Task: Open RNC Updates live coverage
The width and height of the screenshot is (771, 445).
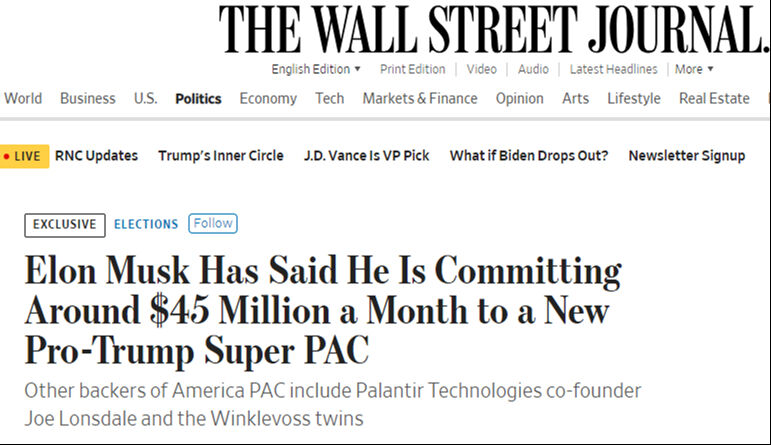Action: [x=96, y=156]
